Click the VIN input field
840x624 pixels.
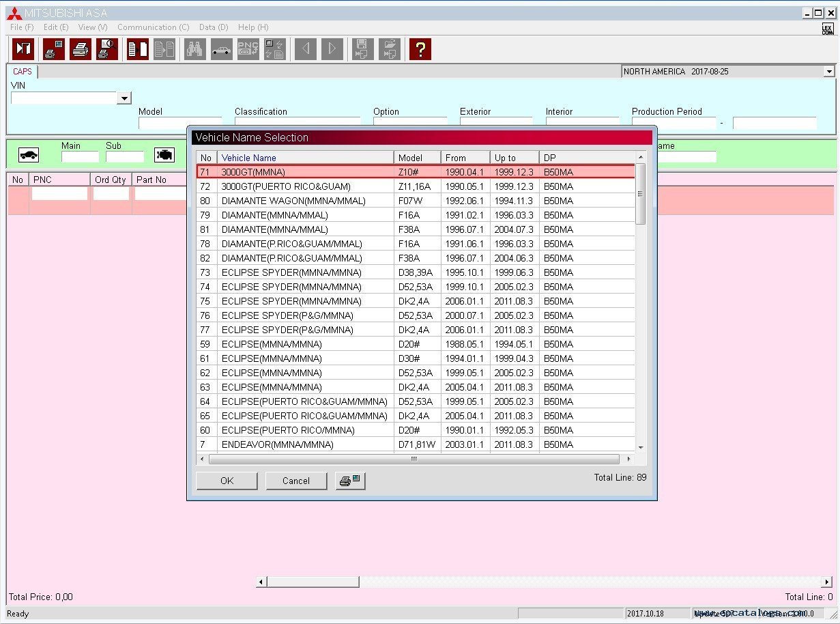point(64,98)
